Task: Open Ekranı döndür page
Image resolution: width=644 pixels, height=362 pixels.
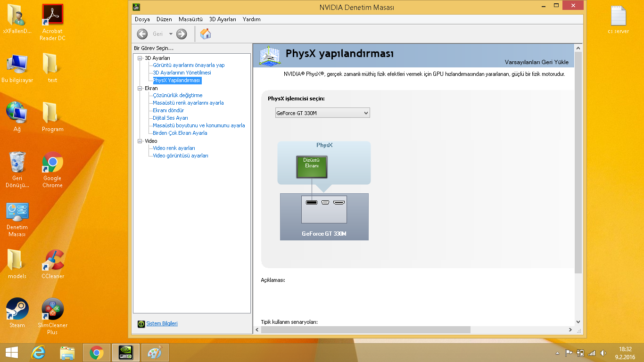Action: click(168, 110)
